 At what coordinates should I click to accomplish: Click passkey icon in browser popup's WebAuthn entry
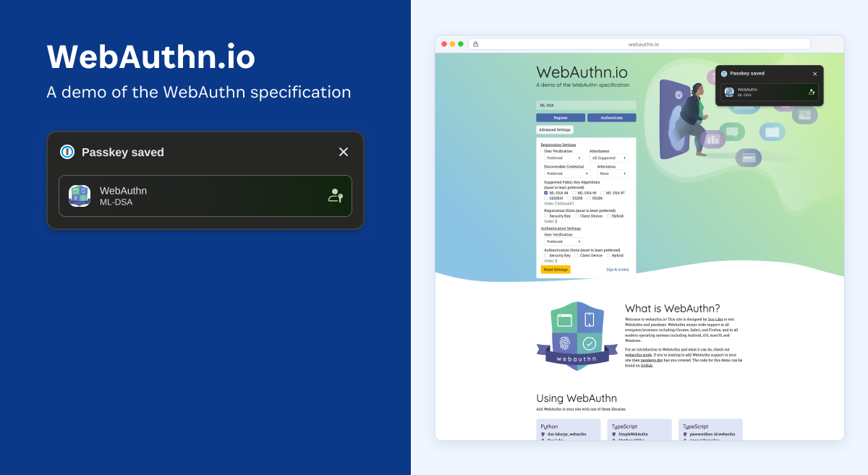812,92
